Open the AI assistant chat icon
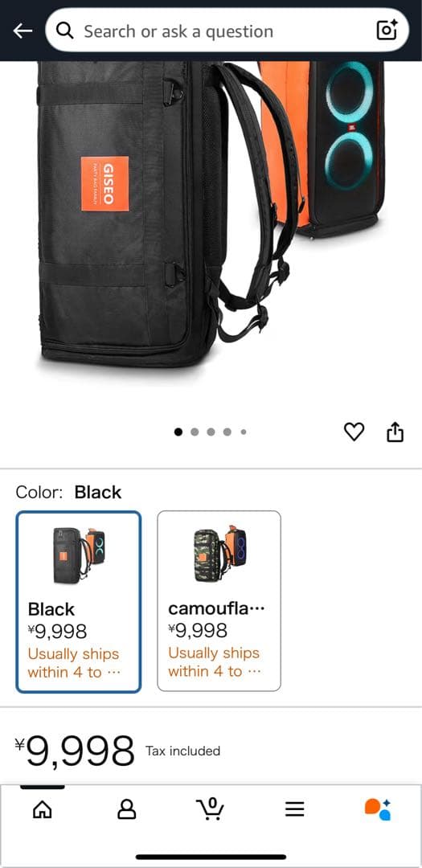The image size is (422, 868). coord(378,809)
